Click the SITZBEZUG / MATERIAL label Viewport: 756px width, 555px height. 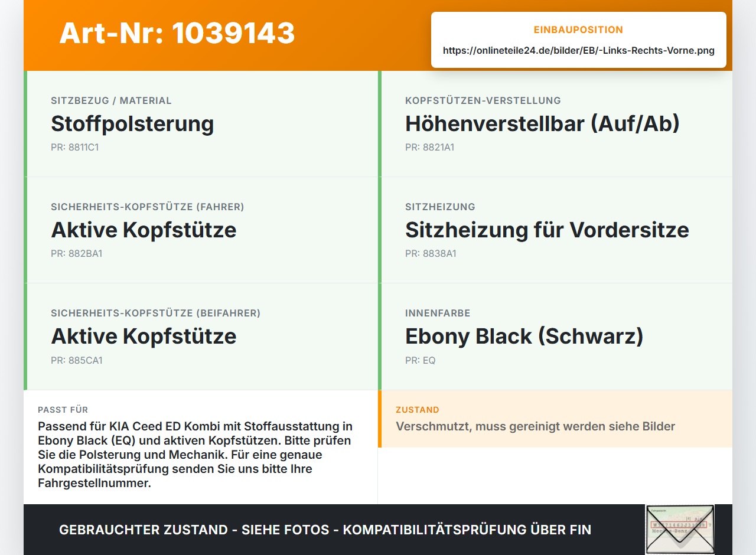coord(111,100)
